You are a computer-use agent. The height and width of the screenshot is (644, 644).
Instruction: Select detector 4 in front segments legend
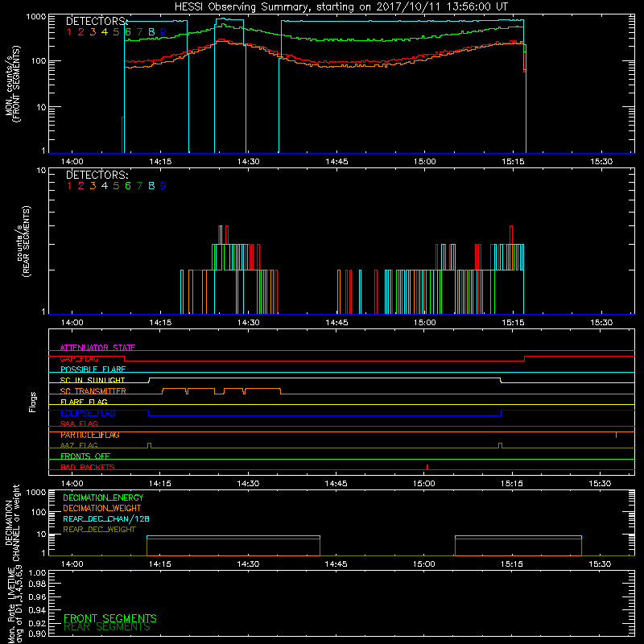pos(105,32)
